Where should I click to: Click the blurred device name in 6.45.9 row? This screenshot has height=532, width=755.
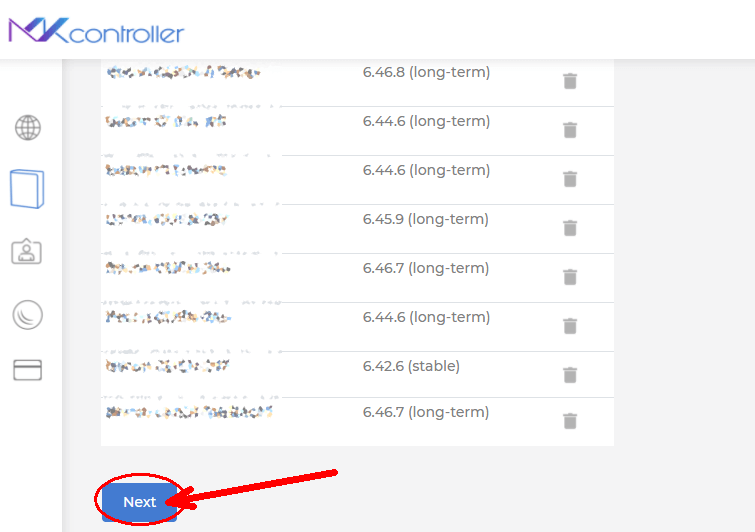click(167, 220)
